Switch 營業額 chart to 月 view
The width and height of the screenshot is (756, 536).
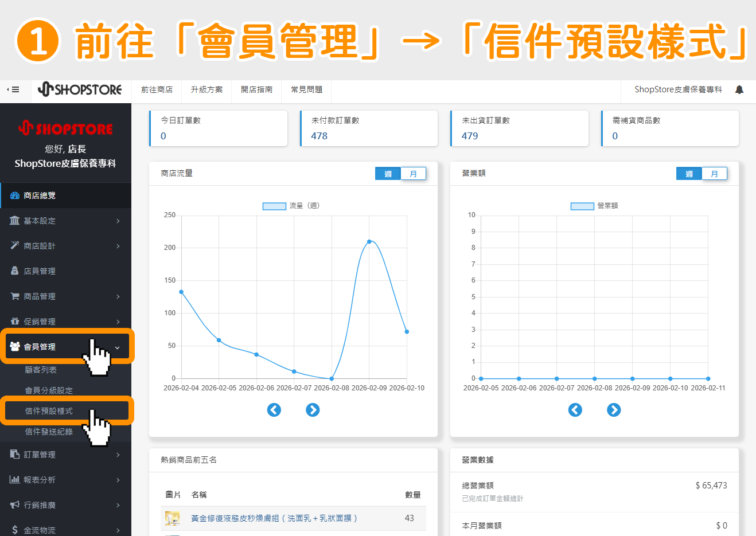point(715,173)
